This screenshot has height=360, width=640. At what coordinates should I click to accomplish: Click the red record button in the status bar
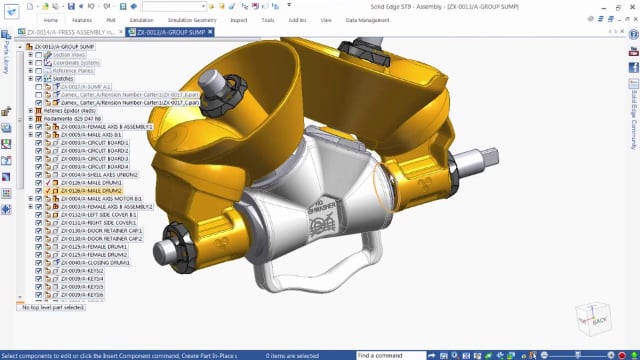622,356
